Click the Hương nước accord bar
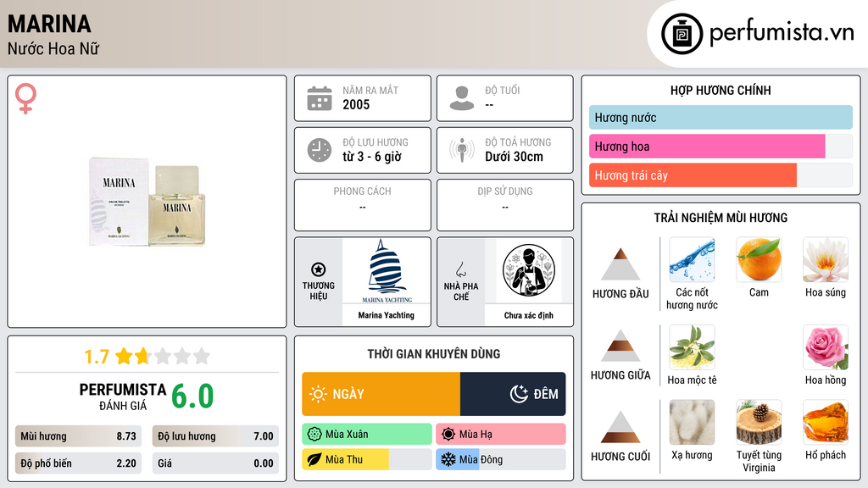 tap(721, 117)
